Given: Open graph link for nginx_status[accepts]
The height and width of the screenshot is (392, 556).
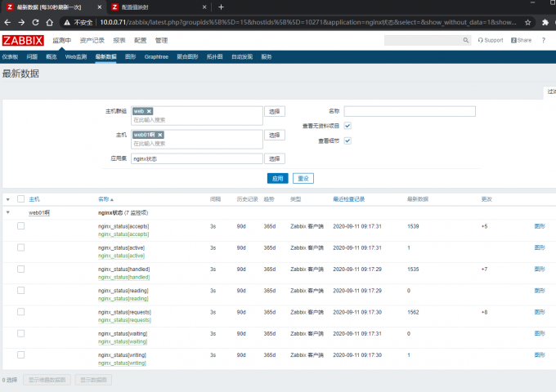Looking at the screenshot, I should pyautogui.click(x=540, y=226).
